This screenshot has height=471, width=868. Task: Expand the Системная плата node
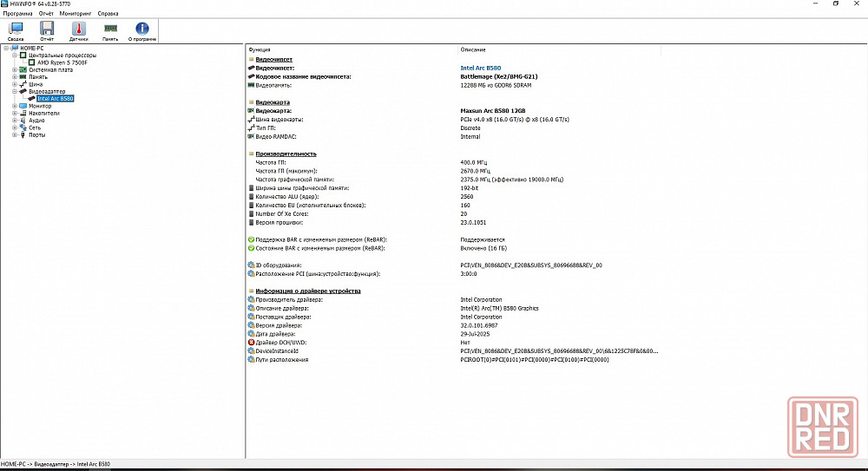coord(15,69)
